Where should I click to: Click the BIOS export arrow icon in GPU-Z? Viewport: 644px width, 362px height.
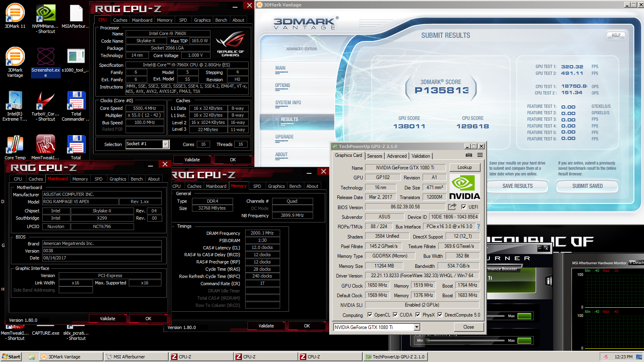452,207
